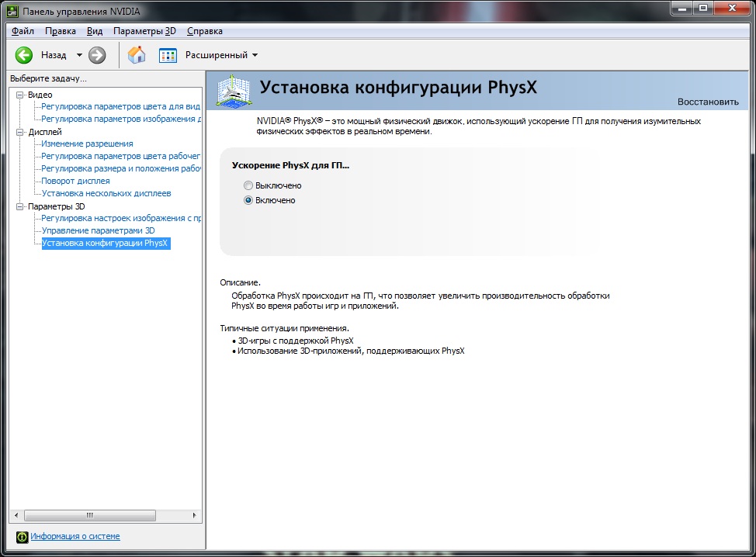The height and width of the screenshot is (557, 756).
Task: Open Информация о системе link
Action: click(75, 537)
